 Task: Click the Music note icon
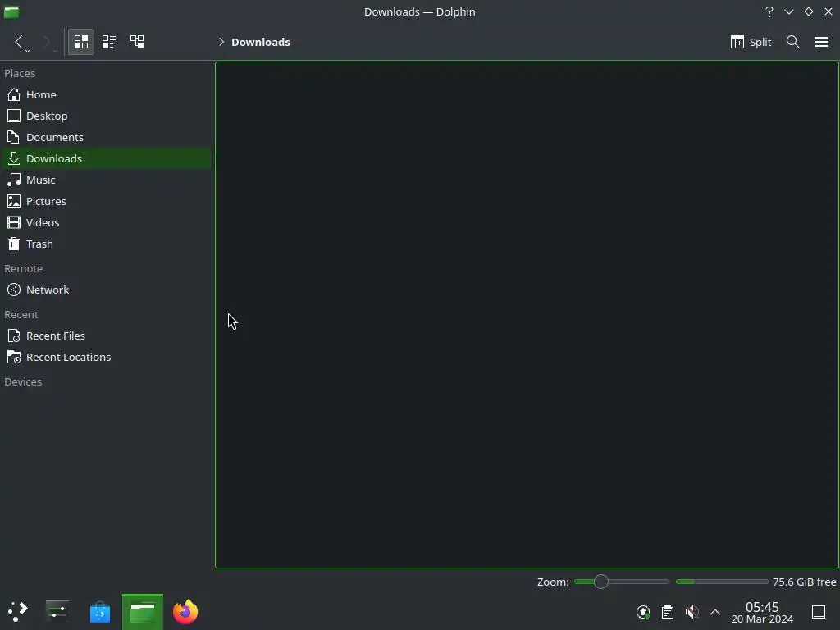point(14,180)
